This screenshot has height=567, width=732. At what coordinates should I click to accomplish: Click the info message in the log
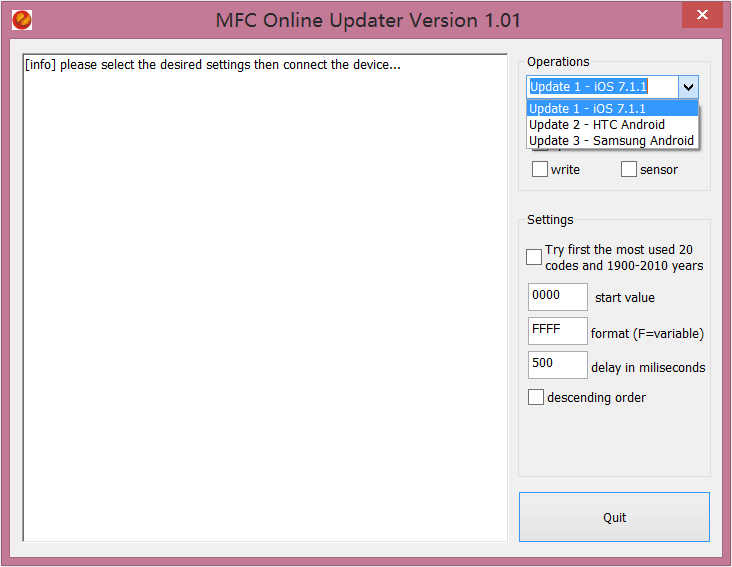(212, 66)
